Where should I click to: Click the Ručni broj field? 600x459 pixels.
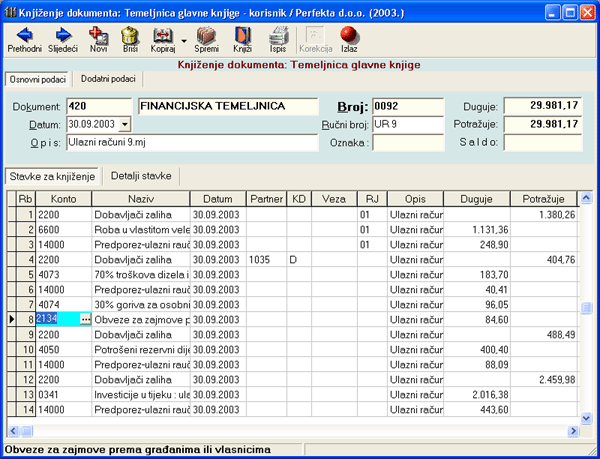[408, 125]
